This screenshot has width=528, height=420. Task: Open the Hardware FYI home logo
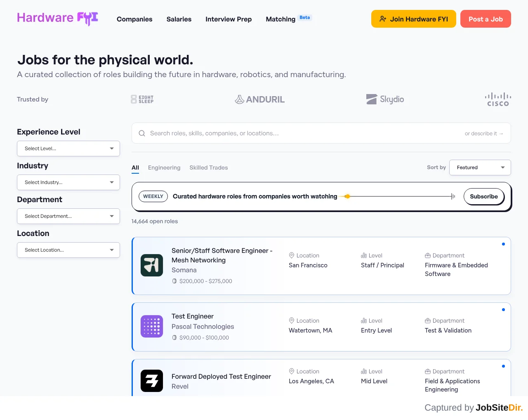[57, 18]
